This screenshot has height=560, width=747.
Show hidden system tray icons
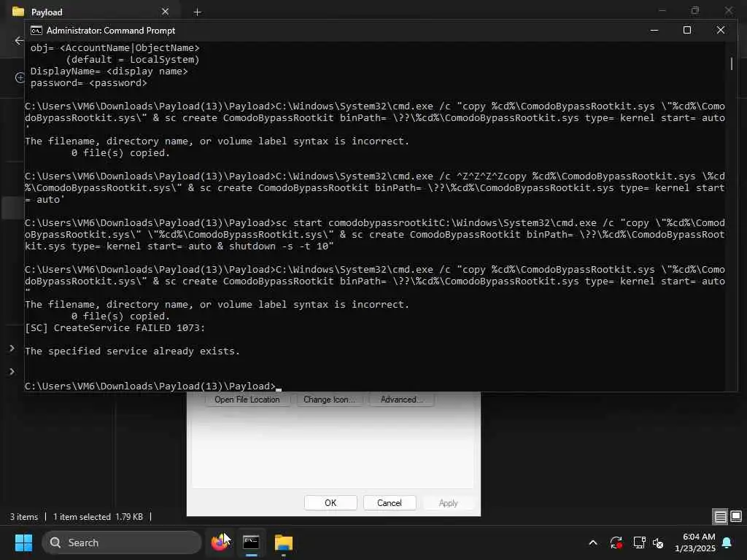point(593,542)
